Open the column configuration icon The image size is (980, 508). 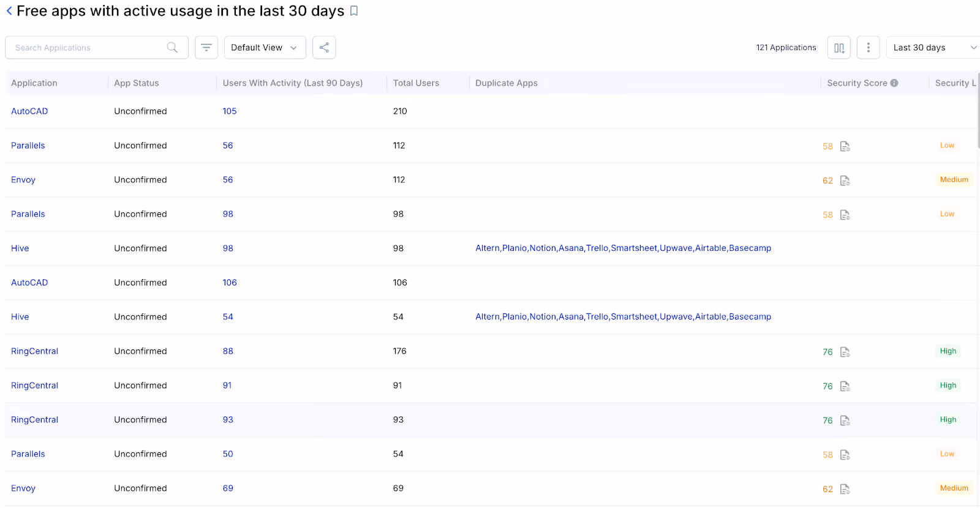coord(839,47)
